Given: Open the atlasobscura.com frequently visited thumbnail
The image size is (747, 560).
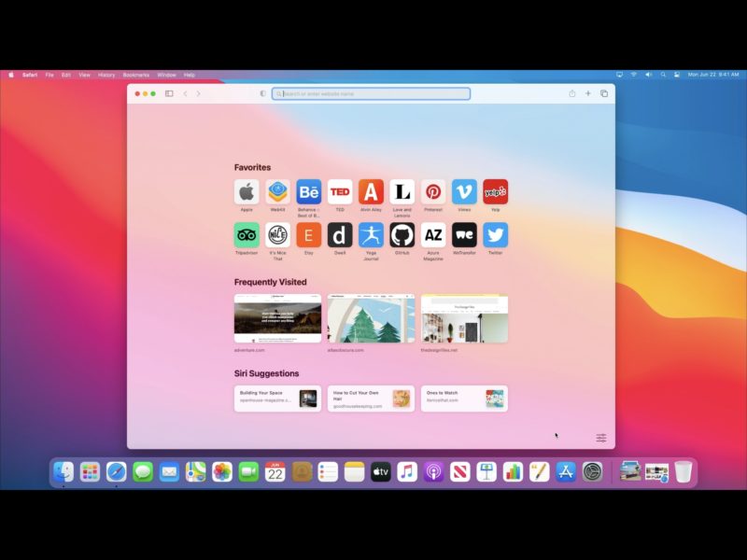Looking at the screenshot, I should coord(371,318).
